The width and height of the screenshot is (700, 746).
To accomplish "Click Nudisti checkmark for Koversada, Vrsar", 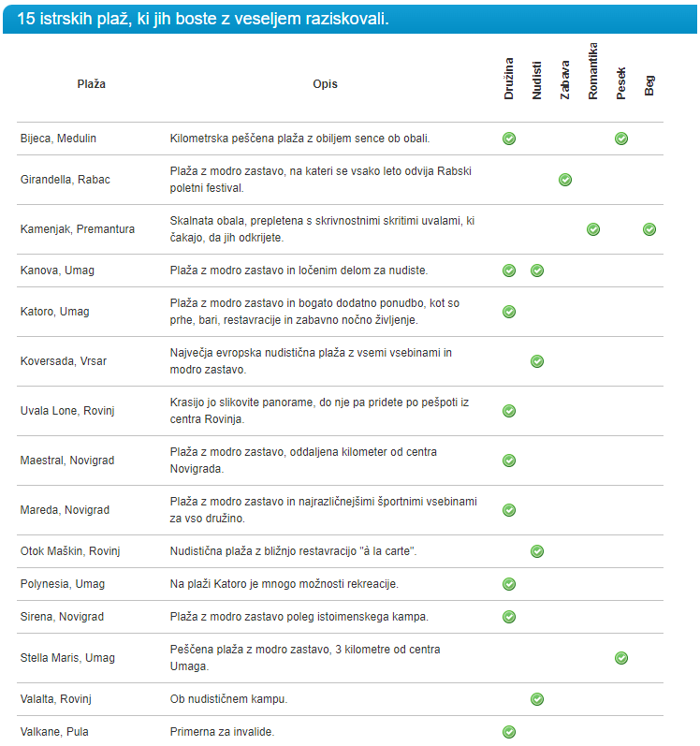I will pos(537,361).
